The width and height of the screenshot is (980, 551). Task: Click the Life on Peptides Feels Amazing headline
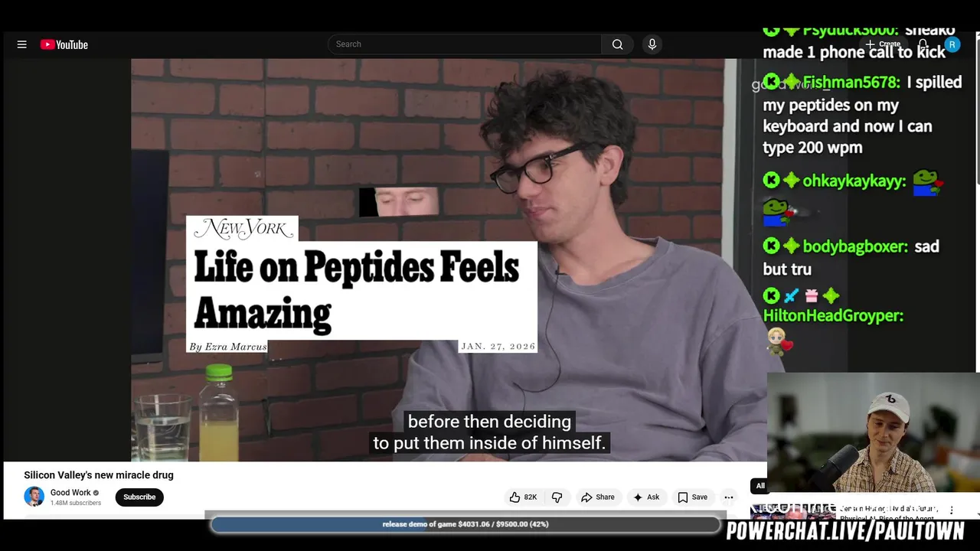pos(356,290)
